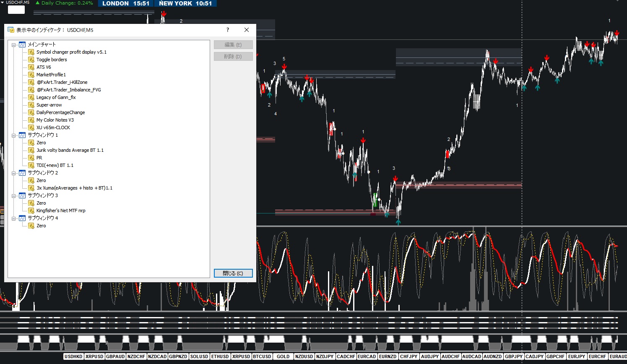Click the LONDON 15:51 clock label
Screen dimensions: 627x364
tap(126, 3)
